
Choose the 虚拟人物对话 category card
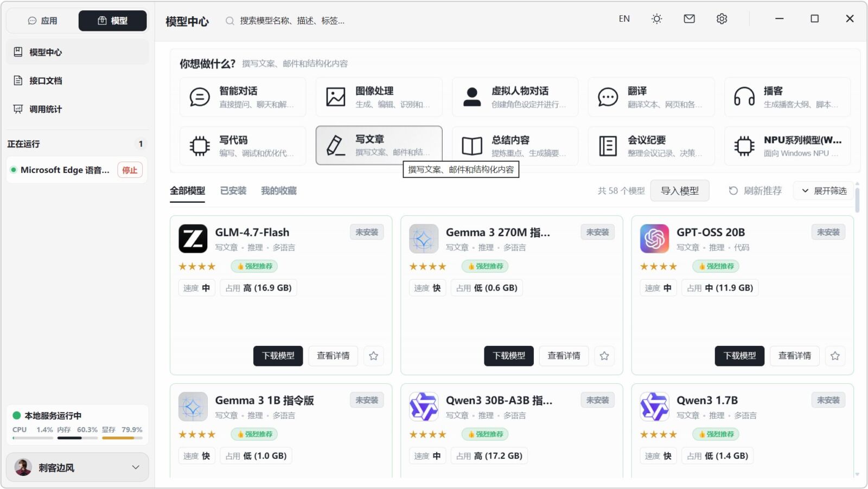pos(515,97)
